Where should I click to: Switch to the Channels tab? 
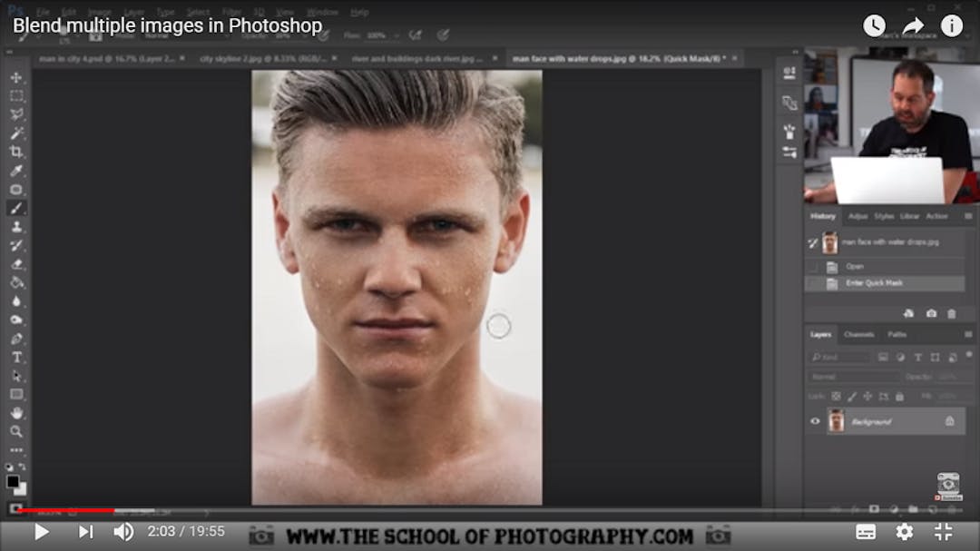tap(858, 335)
